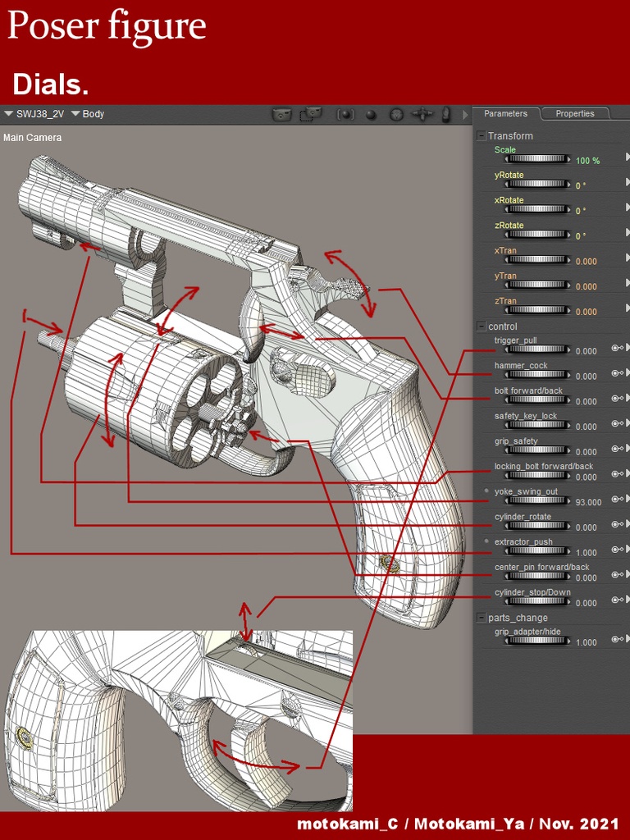Viewport: 630px width, 840px height.
Task: Click the solid sphere icon in viewport toolbar
Action: [x=371, y=115]
